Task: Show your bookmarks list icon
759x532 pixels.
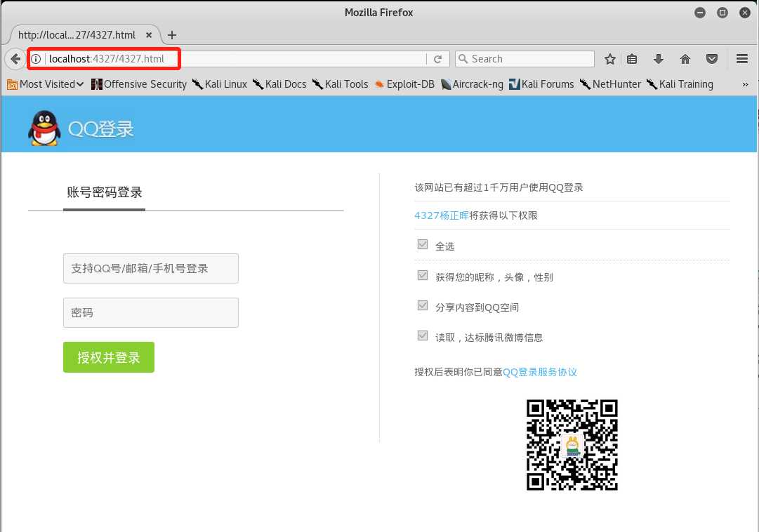Action: pos(632,59)
